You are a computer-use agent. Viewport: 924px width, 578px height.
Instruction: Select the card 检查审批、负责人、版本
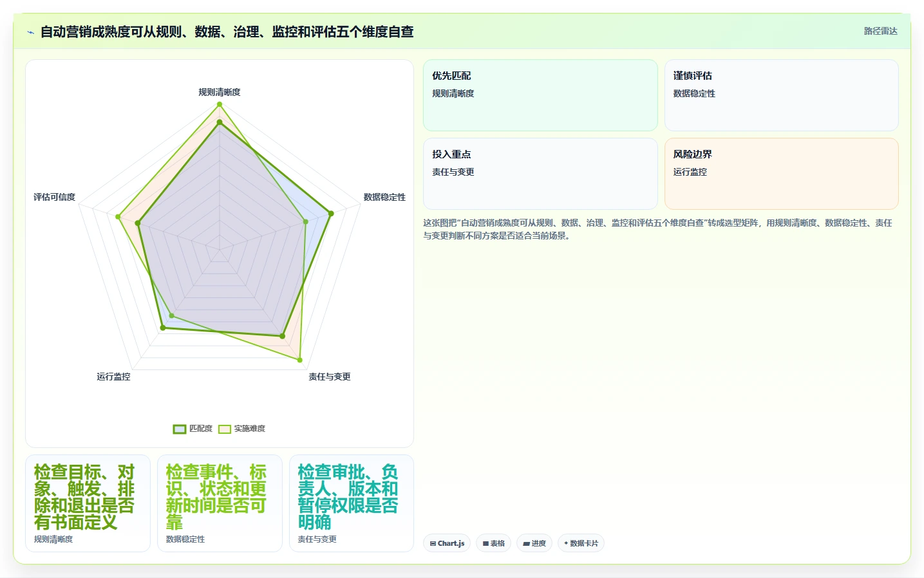(x=352, y=503)
